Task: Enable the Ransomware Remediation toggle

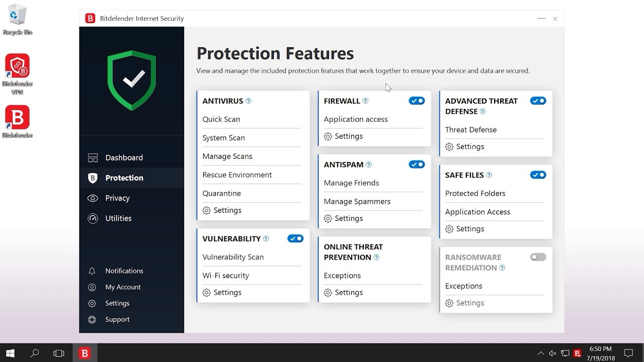Action: pos(538,257)
